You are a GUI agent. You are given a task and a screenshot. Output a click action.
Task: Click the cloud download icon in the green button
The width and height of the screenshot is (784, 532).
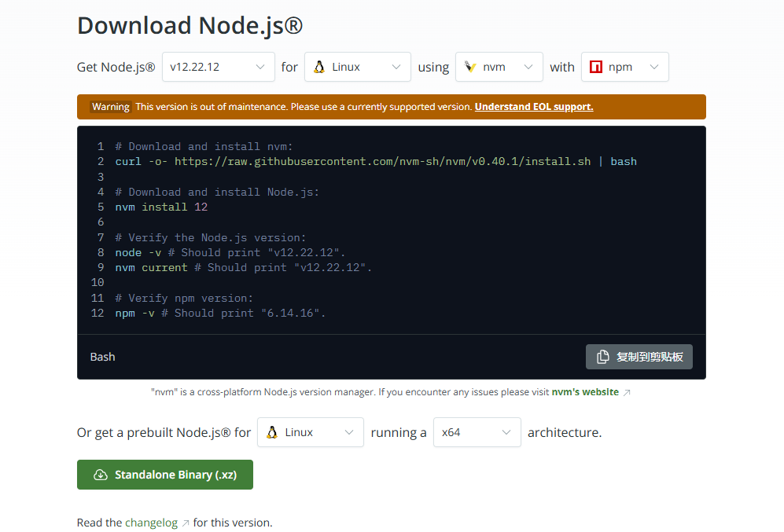(101, 475)
